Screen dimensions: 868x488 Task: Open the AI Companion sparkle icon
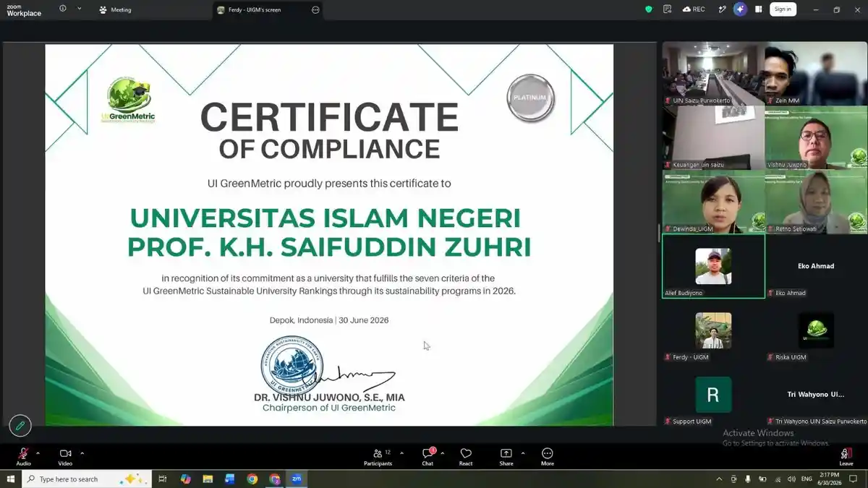(740, 9)
